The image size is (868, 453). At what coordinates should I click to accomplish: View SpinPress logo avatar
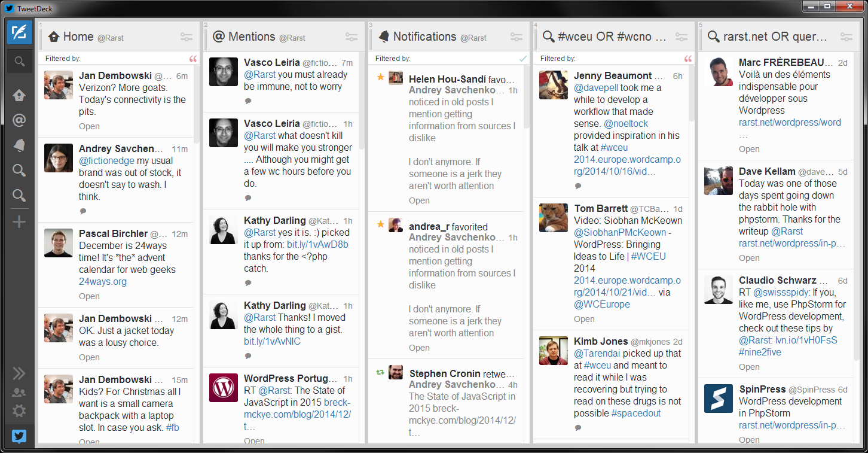719,399
